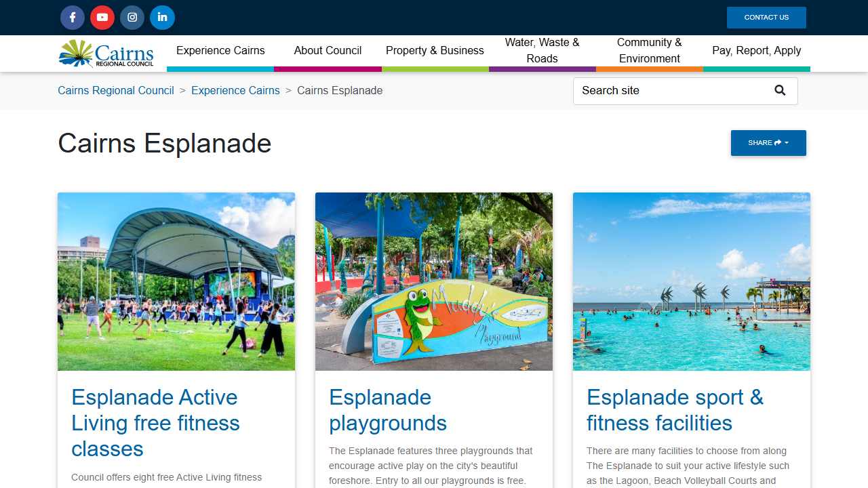
Task: Expand the Share dropdown button
Action: 768,143
